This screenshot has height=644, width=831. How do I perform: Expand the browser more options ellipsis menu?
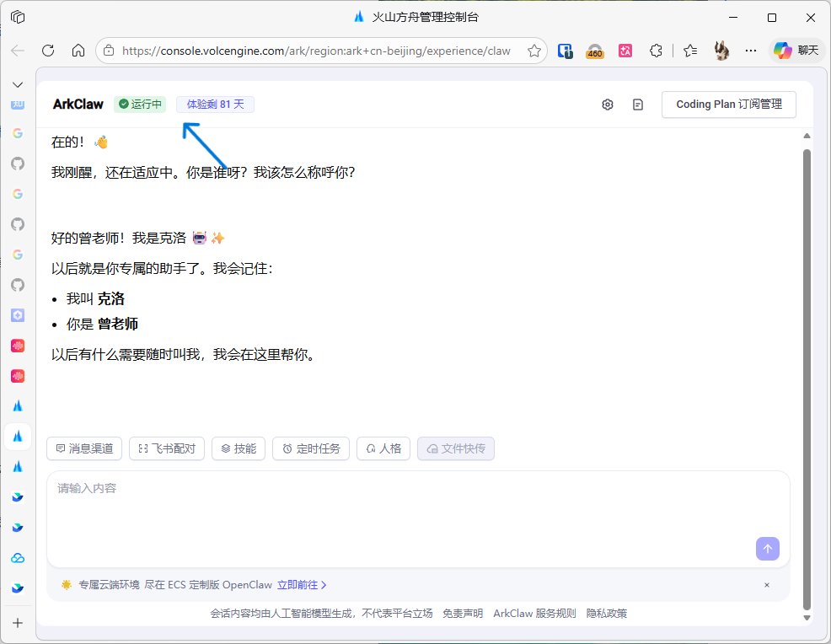point(751,51)
